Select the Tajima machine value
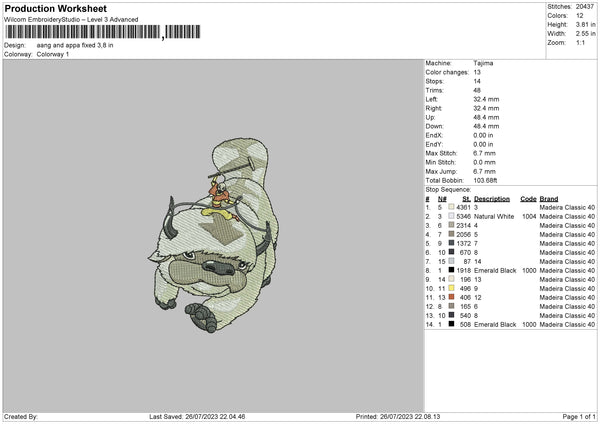600x424 pixels. (x=484, y=63)
